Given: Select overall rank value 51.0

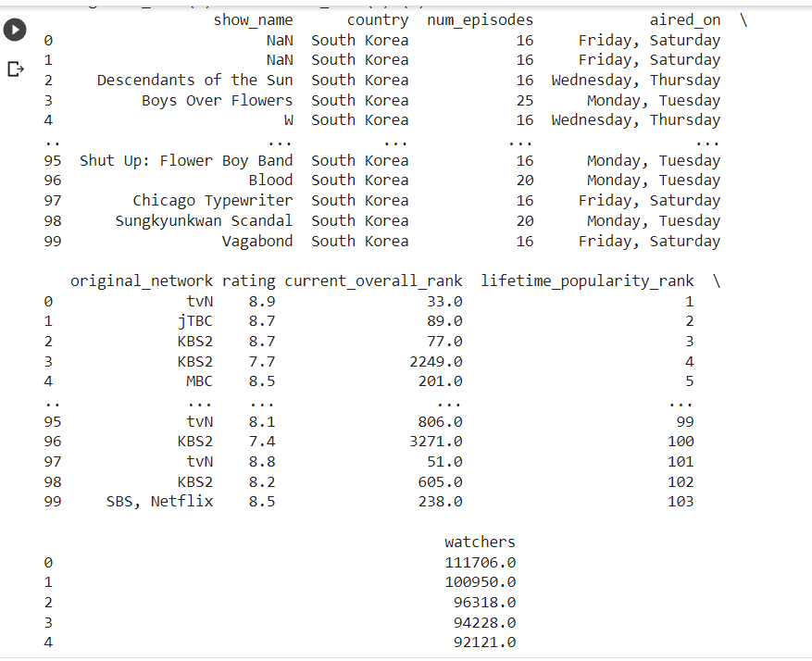Looking at the screenshot, I should coord(444,462).
